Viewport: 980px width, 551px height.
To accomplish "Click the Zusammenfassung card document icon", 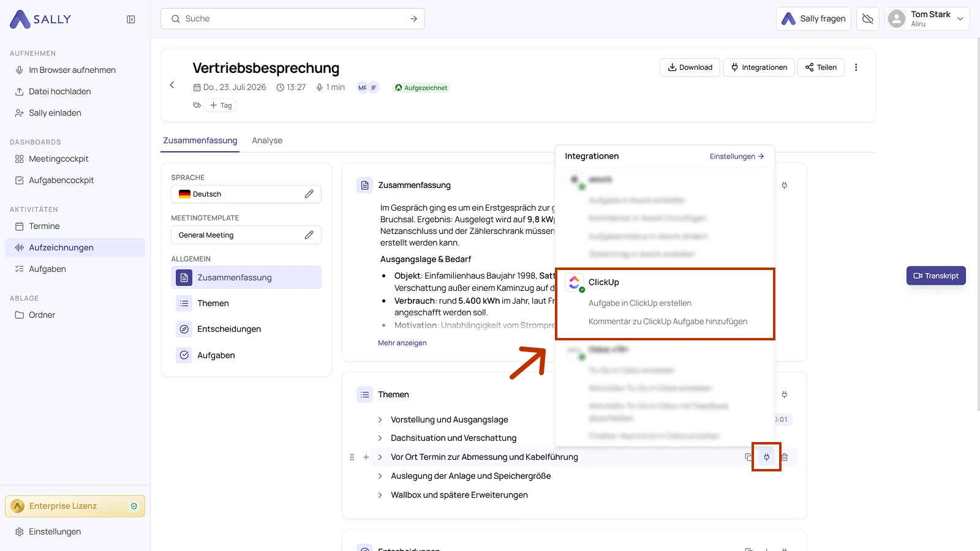I will (x=365, y=186).
